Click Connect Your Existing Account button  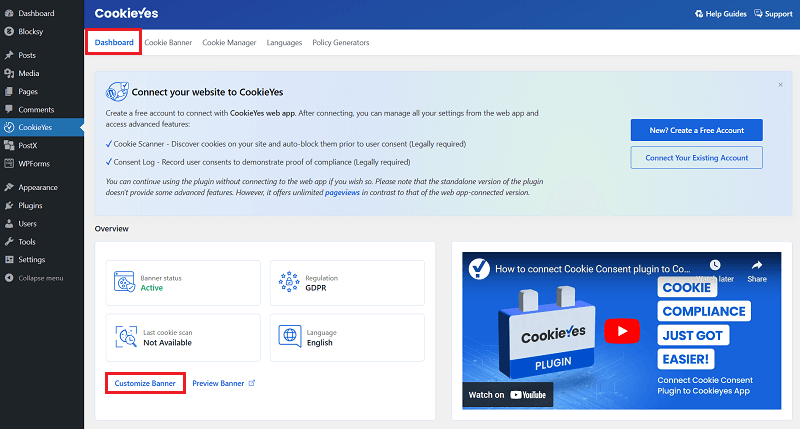696,158
